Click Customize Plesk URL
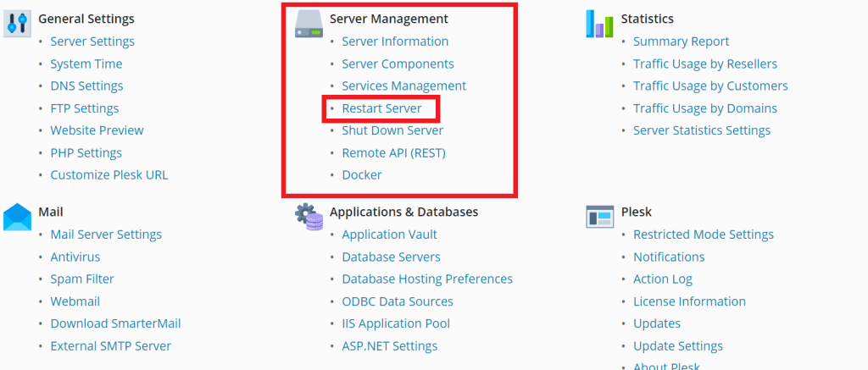This screenshot has width=868, height=370. coord(109,175)
